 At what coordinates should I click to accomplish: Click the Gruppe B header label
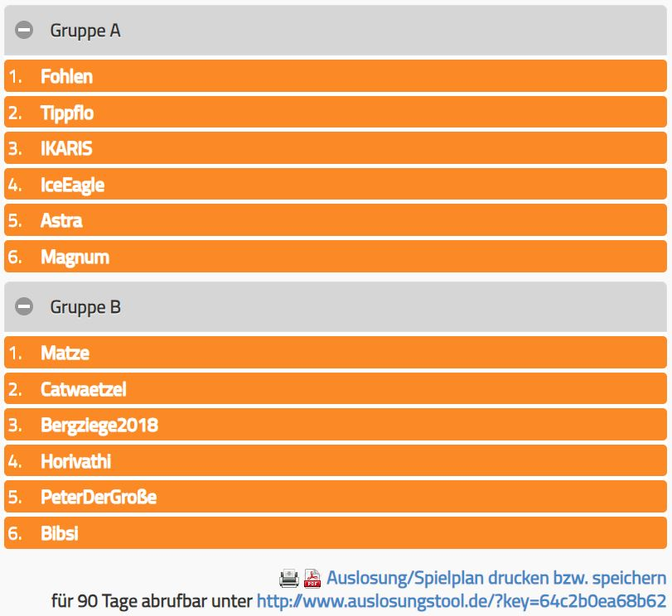pyautogui.click(x=85, y=307)
